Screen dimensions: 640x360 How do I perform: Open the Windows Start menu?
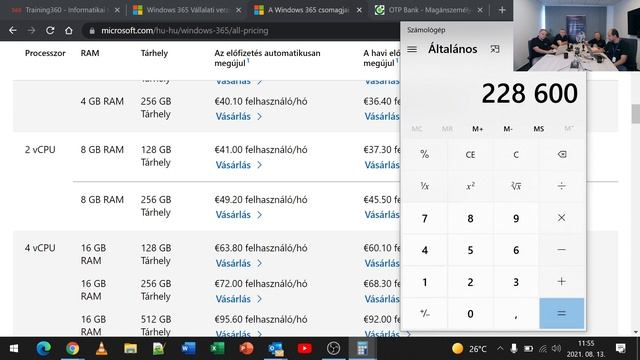click(x=13, y=349)
